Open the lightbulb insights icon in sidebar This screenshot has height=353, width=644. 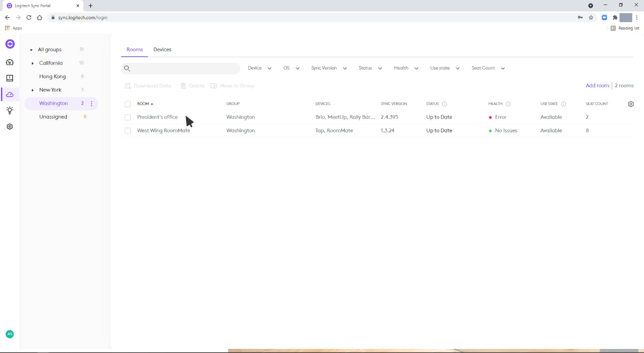10,110
